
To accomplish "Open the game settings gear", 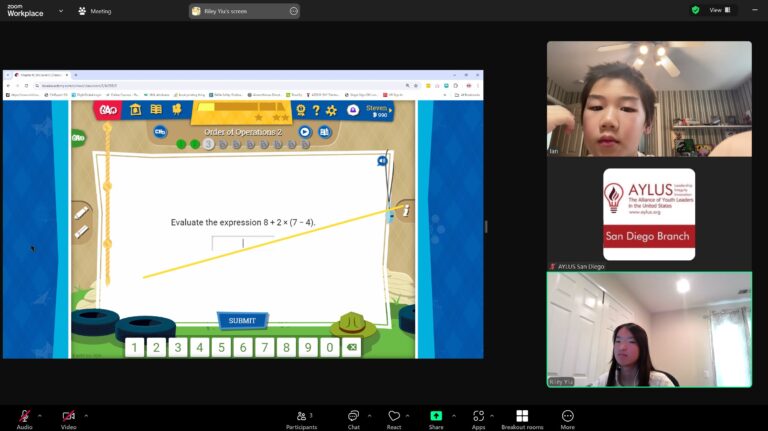I will (x=332, y=110).
